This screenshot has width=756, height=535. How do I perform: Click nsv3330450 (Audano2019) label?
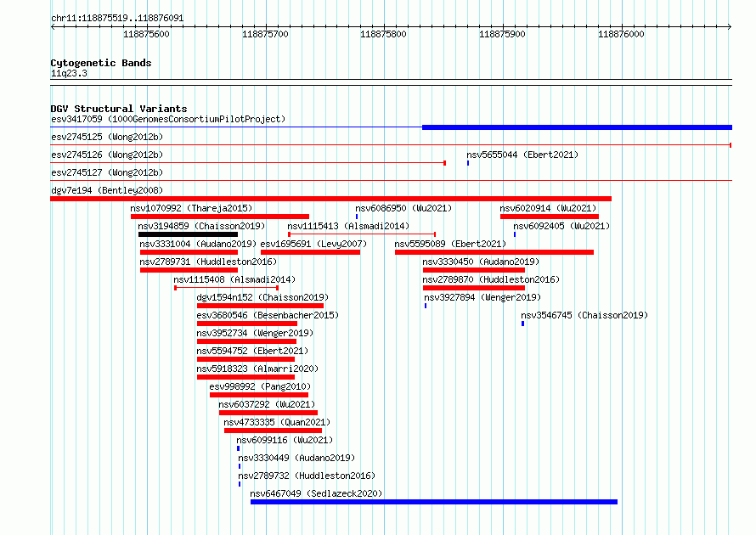click(481, 262)
